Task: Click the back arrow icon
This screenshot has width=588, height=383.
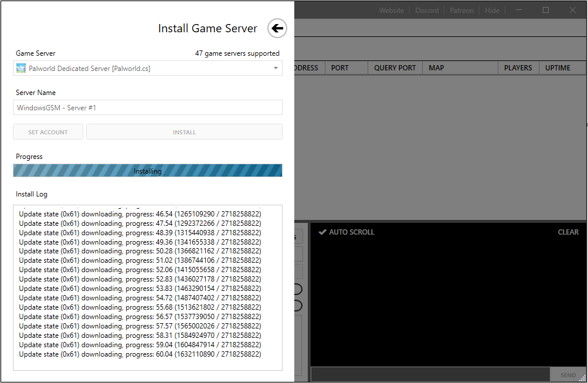Action: pyautogui.click(x=277, y=28)
